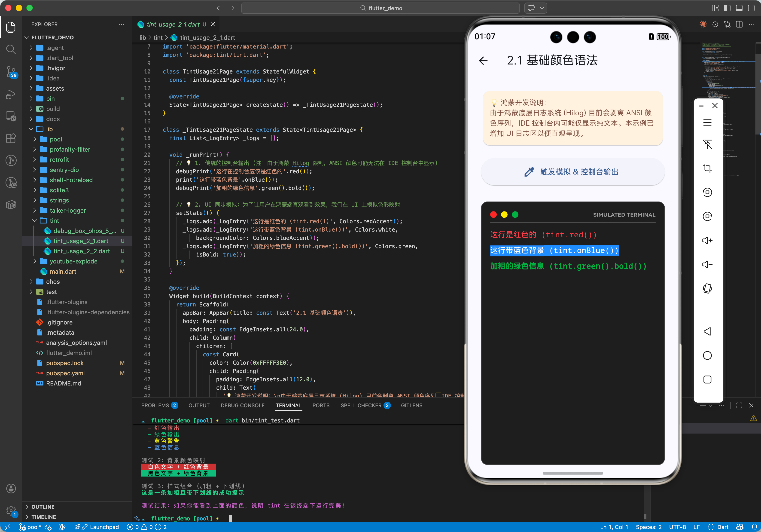Toggle the secondary sidebar layout button
Viewport: 761px width, 532px height.
pos(751,8)
